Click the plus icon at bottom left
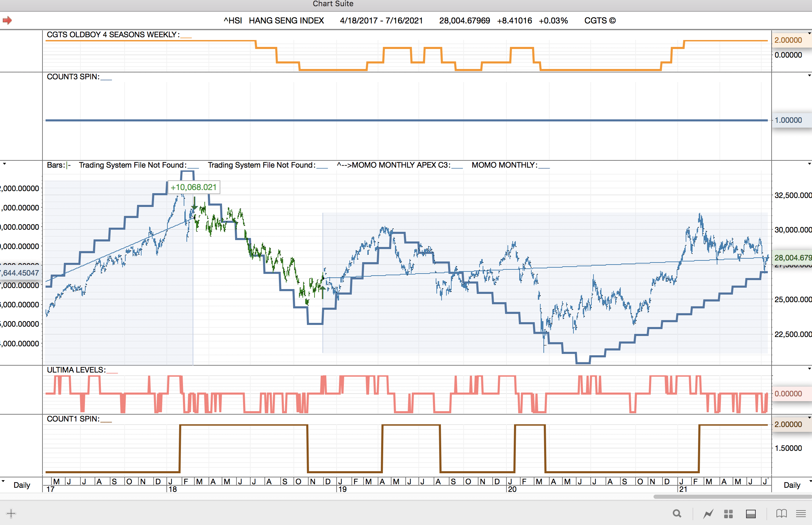 11,513
